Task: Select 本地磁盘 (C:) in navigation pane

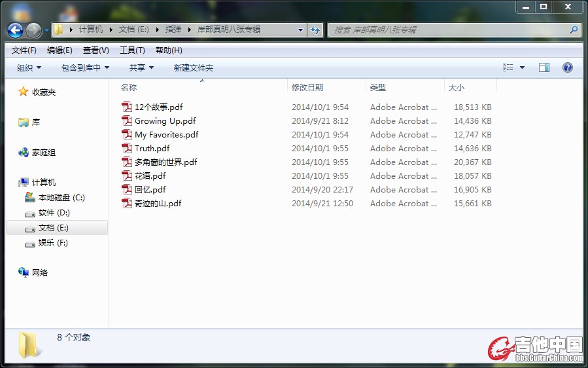Action: (61, 198)
